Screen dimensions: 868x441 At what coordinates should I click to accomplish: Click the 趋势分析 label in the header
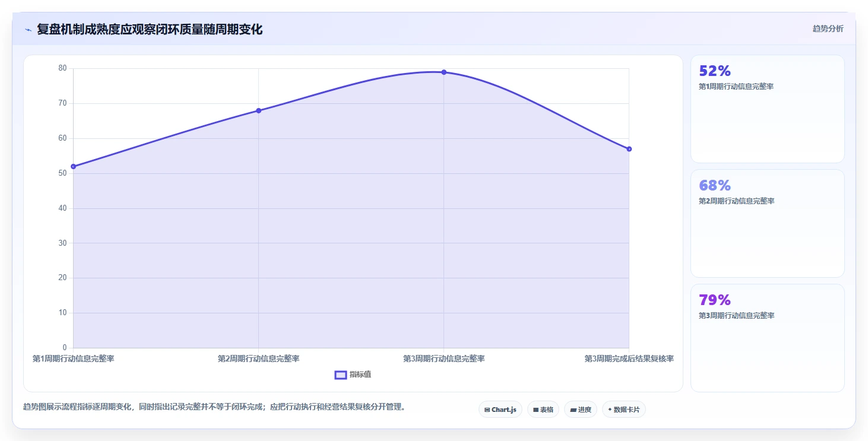point(828,28)
